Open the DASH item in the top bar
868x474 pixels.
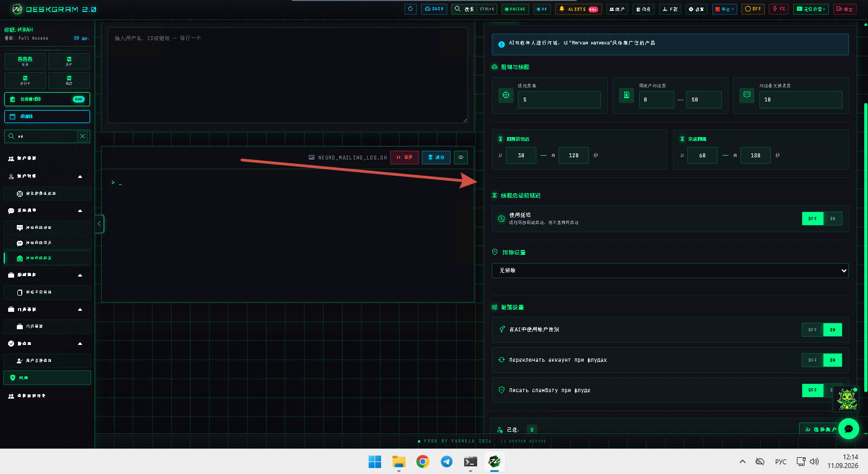point(434,9)
